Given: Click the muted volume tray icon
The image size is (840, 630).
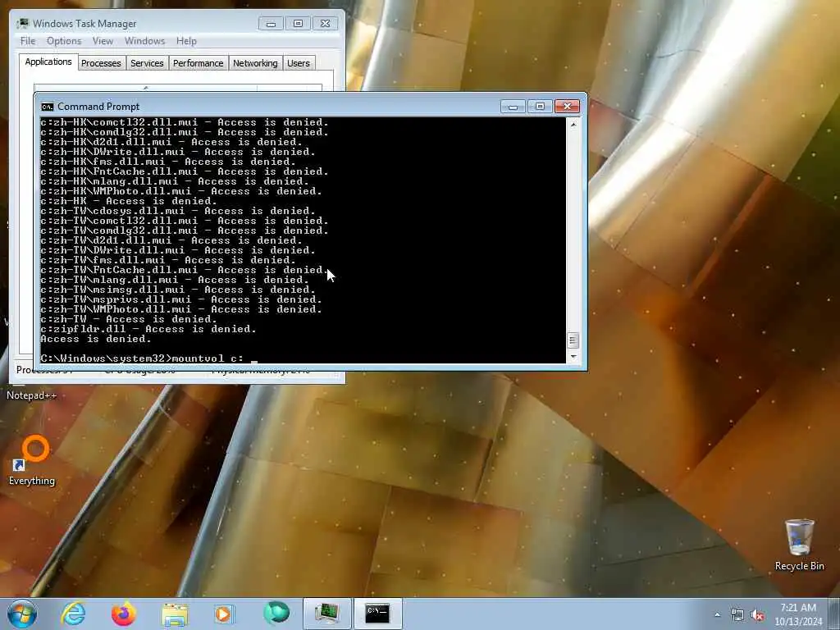Looking at the screenshot, I should pos(757,615).
